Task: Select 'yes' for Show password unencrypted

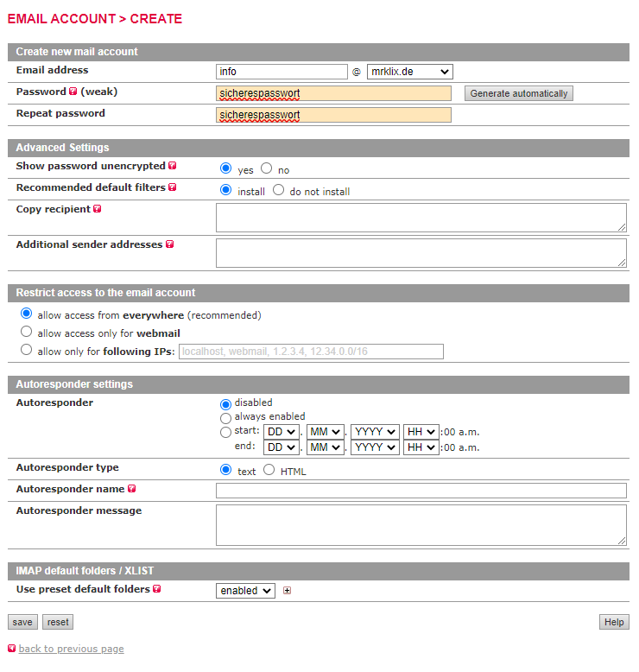Action: click(x=226, y=168)
